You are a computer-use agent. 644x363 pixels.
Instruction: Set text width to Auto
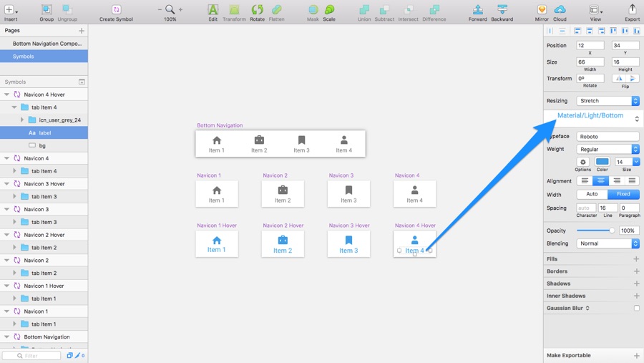click(592, 194)
